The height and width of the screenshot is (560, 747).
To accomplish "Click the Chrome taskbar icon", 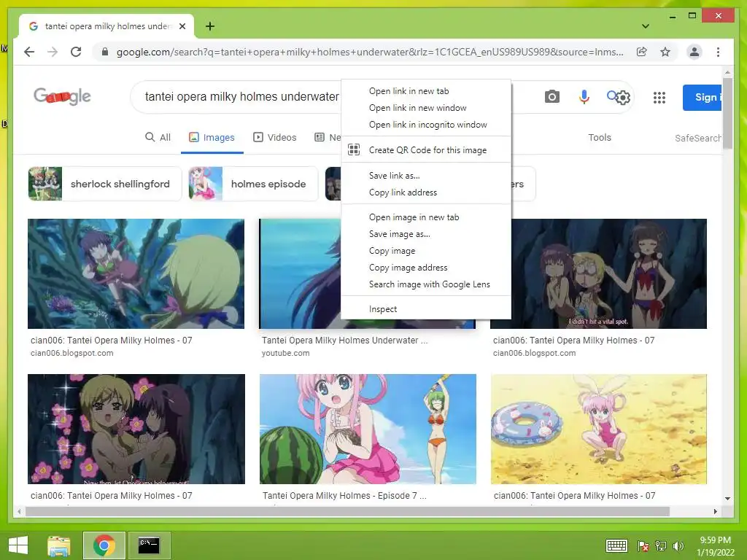I will tap(104, 545).
